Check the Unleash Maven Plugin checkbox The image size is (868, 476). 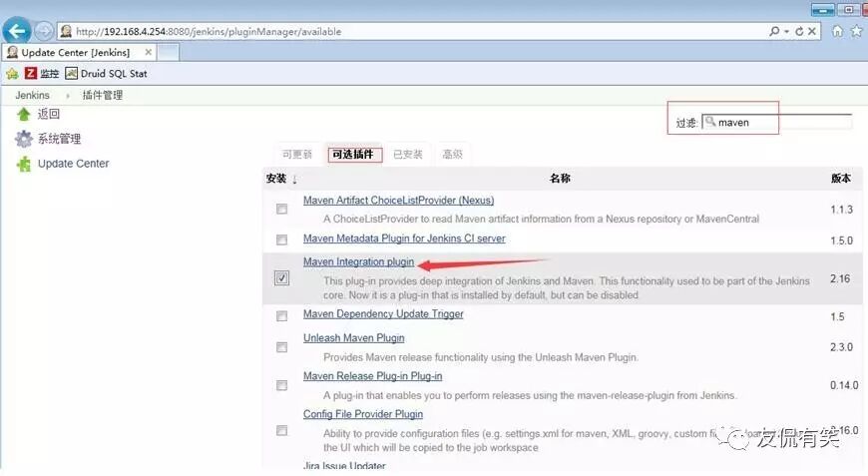click(x=281, y=347)
